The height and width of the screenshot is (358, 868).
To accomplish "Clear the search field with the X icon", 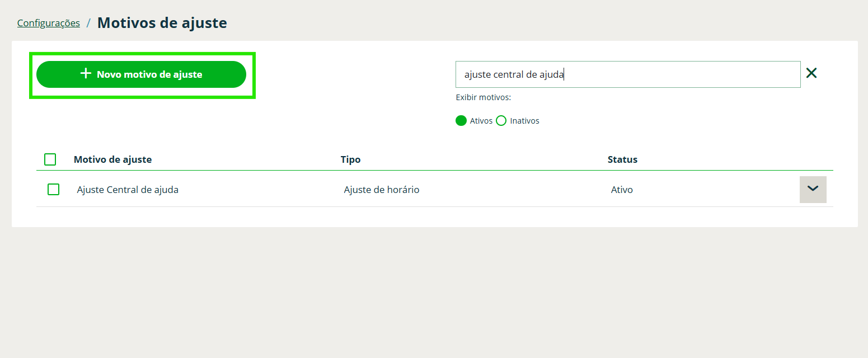I will (811, 73).
